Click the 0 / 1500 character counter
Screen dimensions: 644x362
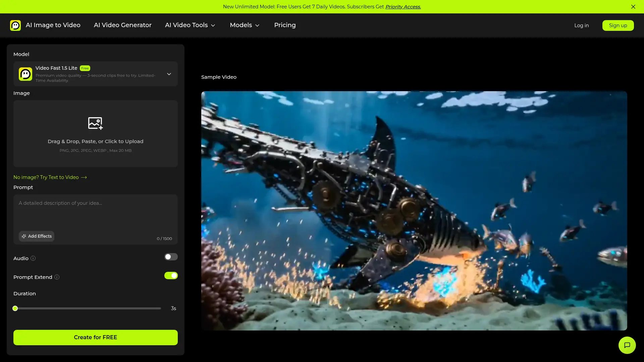pyautogui.click(x=164, y=239)
